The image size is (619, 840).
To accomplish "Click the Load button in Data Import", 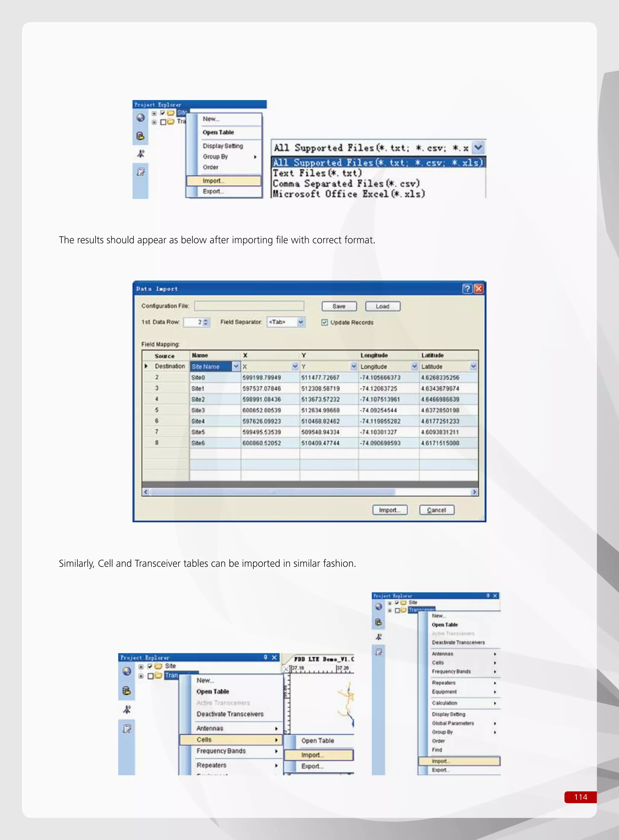I will [383, 306].
